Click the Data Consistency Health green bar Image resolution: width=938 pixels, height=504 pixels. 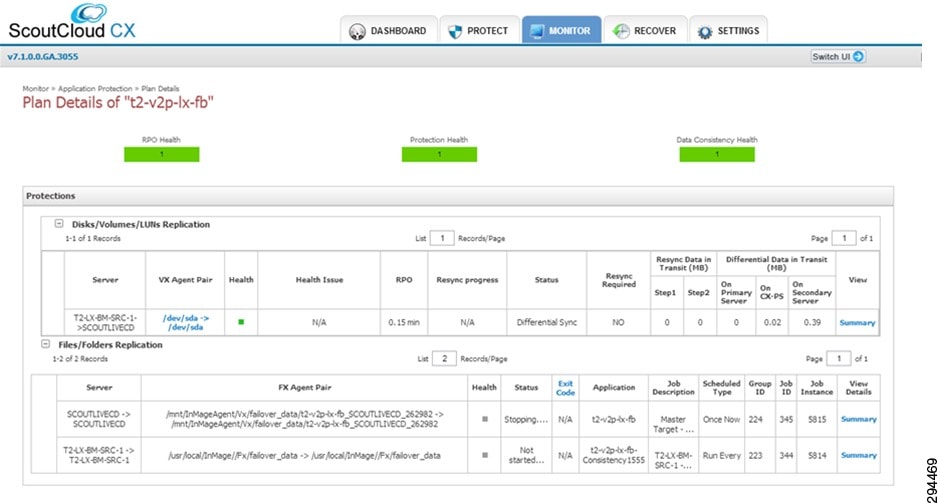pyautogui.click(x=717, y=154)
